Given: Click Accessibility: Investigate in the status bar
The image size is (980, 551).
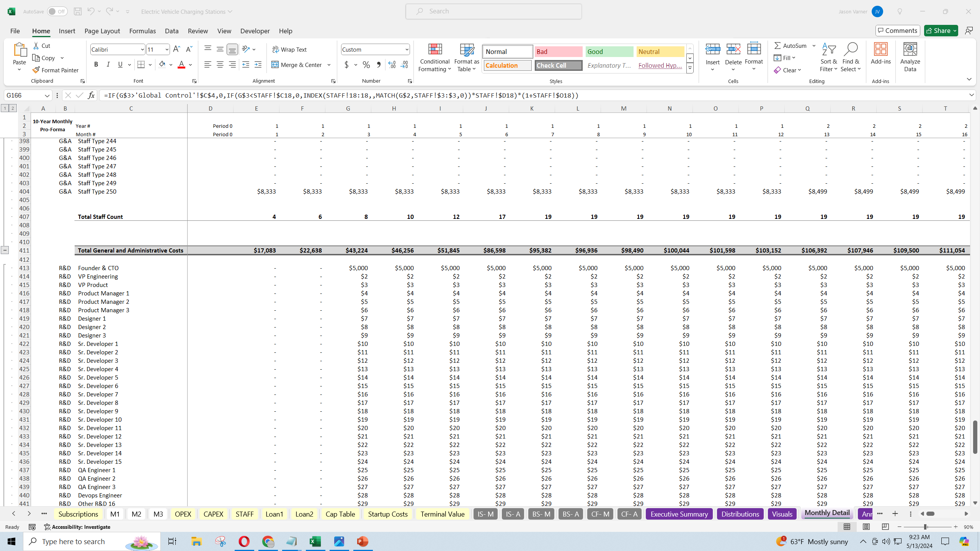Looking at the screenshot, I should pyautogui.click(x=77, y=527).
